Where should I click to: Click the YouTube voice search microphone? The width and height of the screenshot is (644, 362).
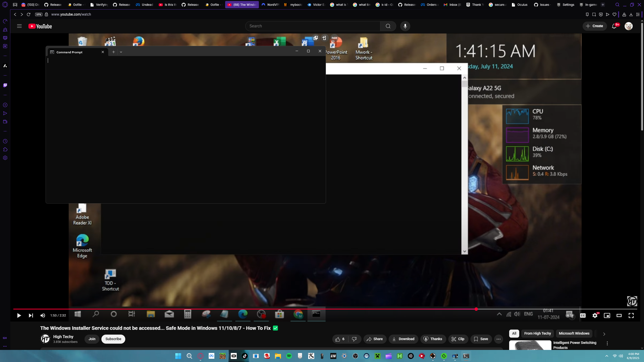(x=405, y=26)
